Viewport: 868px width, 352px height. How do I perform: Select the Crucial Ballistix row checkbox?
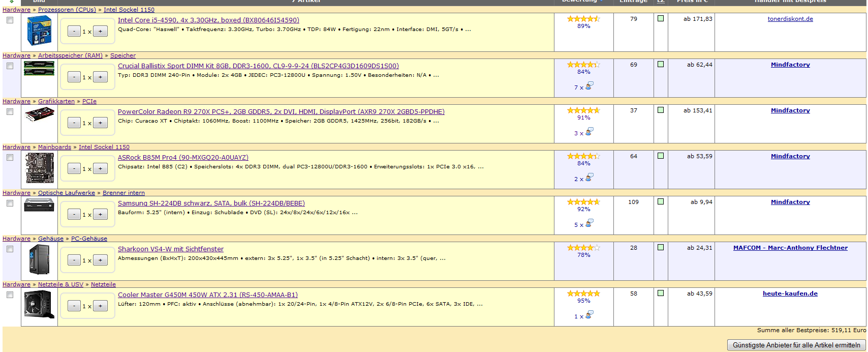10,66
